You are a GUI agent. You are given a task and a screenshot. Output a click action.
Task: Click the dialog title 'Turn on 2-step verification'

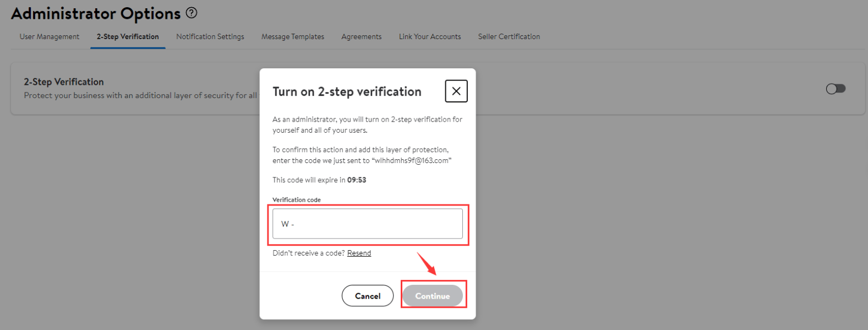(x=347, y=92)
